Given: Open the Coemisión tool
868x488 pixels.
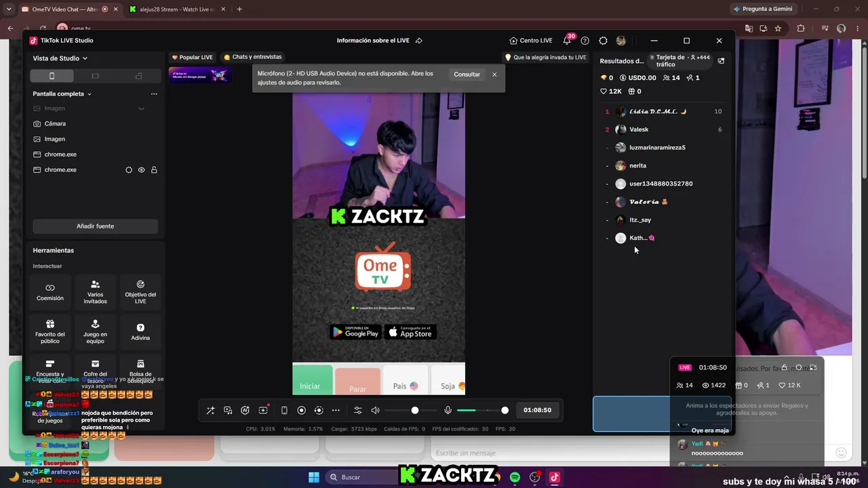Looking at the screenshot, I should [x=50, y=292].
